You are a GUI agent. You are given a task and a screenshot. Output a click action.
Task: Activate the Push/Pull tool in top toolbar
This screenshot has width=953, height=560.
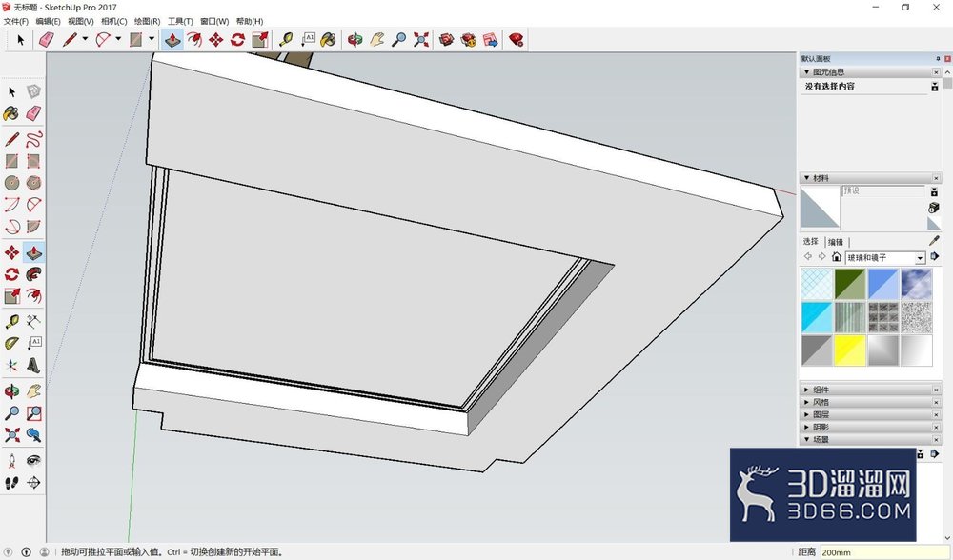pyautogui.click(x=172, y=40)
